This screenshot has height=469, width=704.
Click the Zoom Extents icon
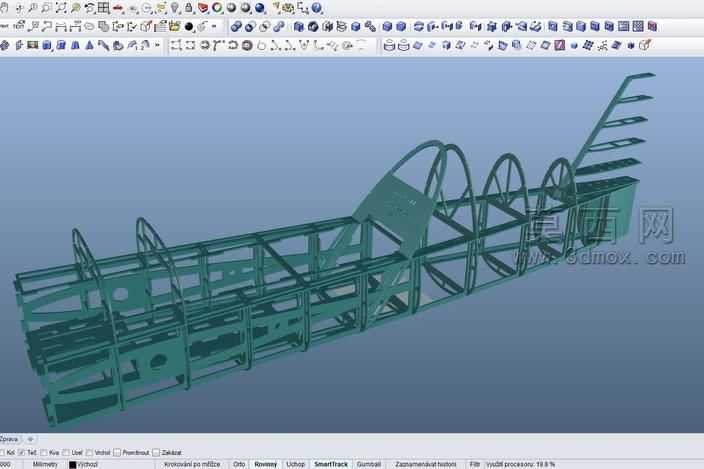61,8
